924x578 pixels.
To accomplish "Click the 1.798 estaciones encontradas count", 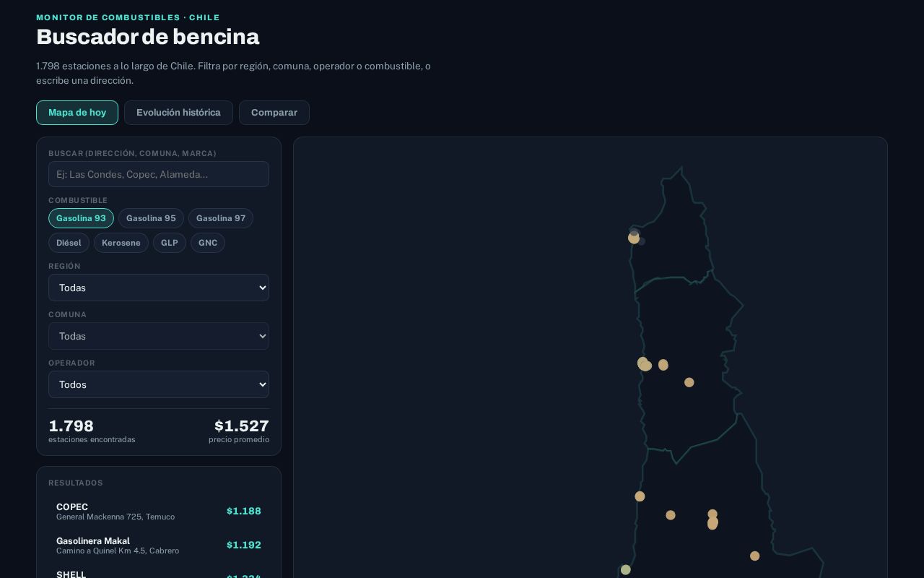I will point(71,426).
